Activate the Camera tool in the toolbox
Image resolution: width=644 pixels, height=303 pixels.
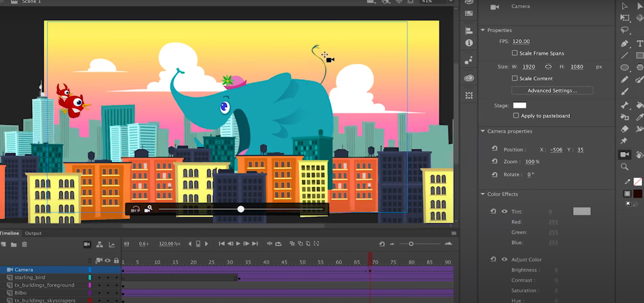click(625, 155)
